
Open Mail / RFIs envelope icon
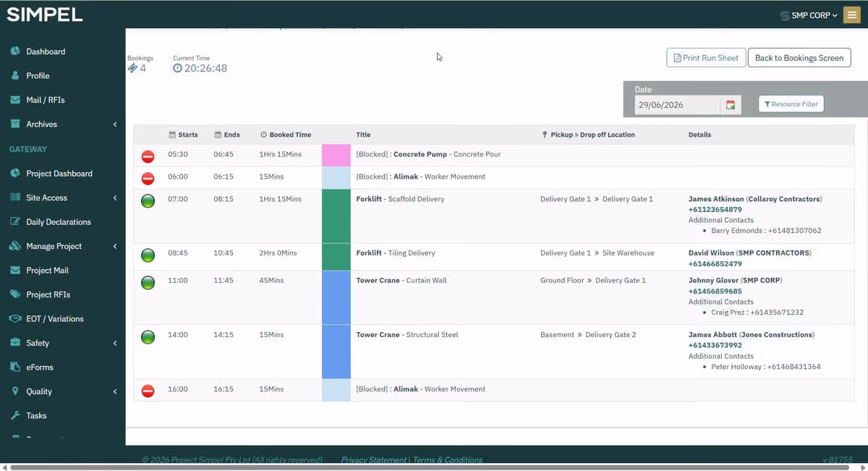point(15,100)
